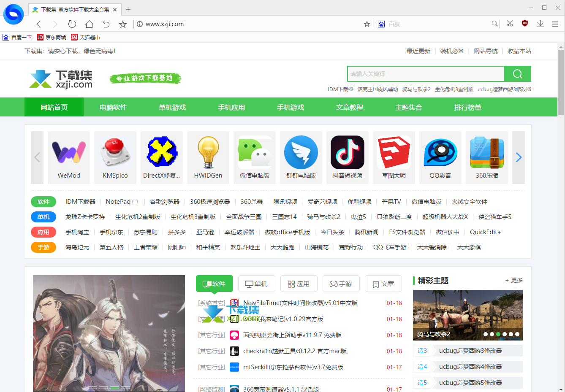Click the magnifier in Baidu search box
565x392 pixels.
tap(494, 24)
